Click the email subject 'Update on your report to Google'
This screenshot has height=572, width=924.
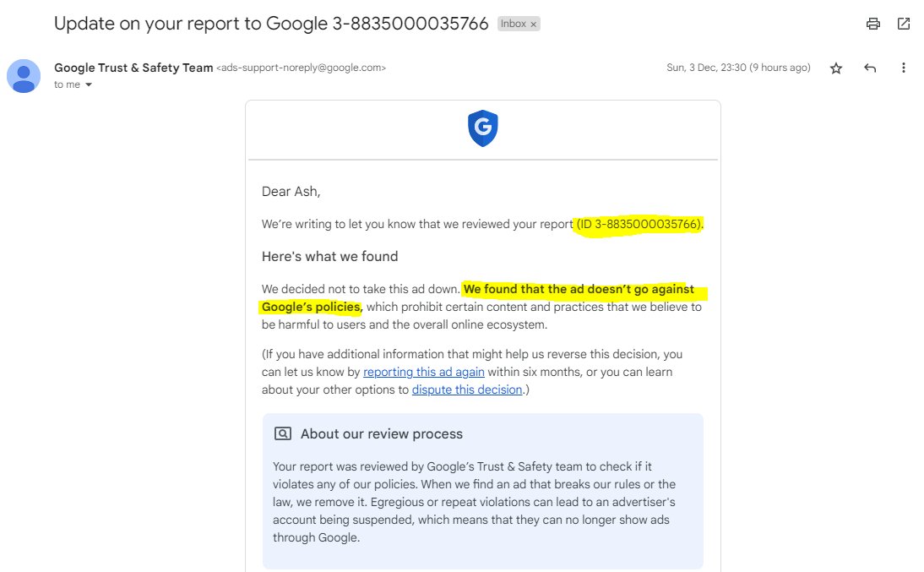click(x=271, y=24)
